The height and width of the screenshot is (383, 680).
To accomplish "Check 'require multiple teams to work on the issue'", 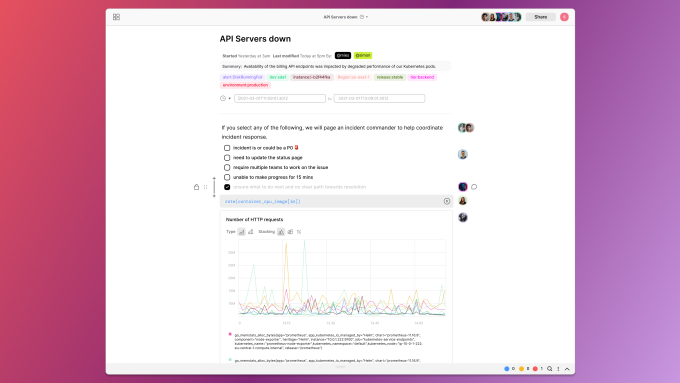I will [x=227, y=167].
